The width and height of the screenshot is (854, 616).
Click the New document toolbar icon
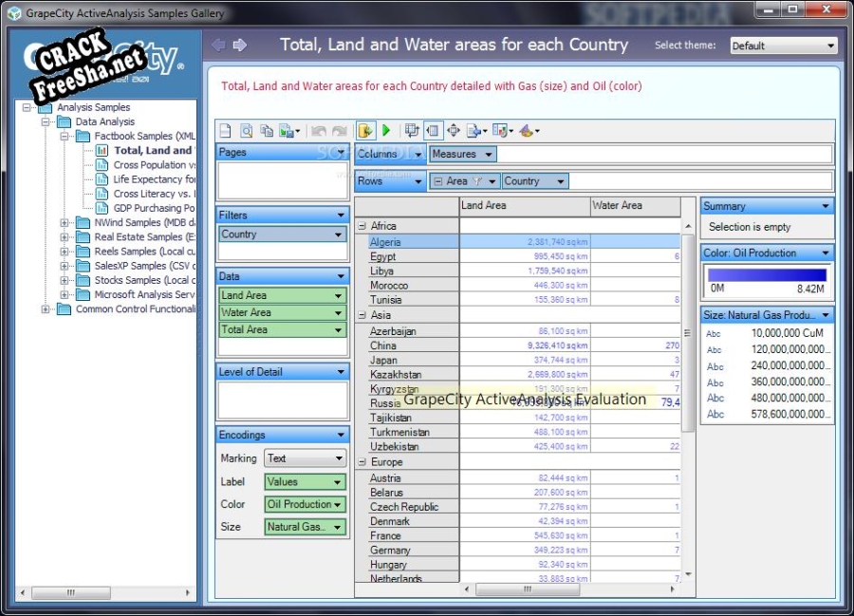[x=226, y=131]
